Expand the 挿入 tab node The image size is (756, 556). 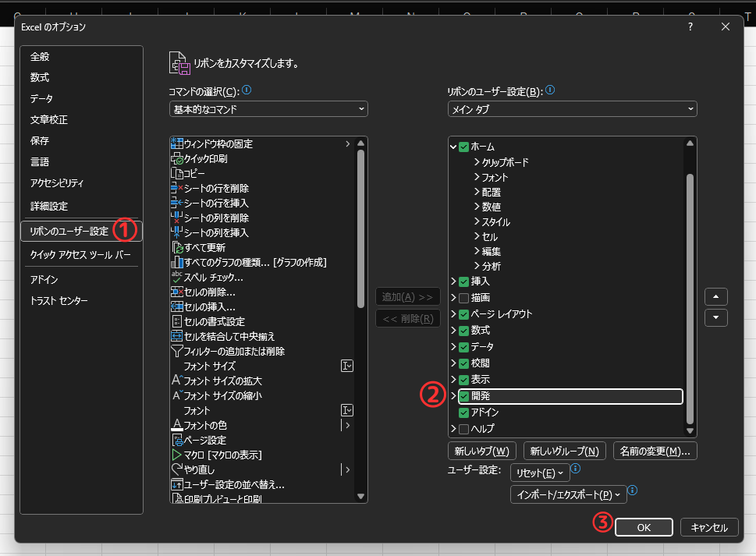coord(453,282)
